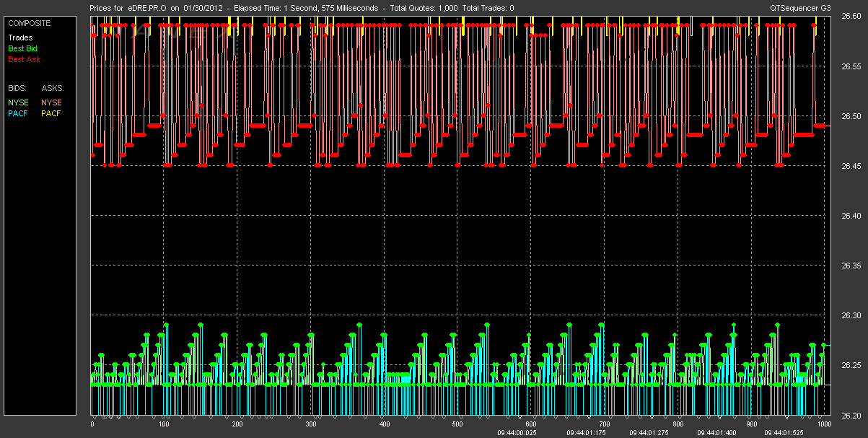Viewport: 868px width, 438px height.
Task: Click the ASKS: legend heading
Action: (x=53, y=88)
